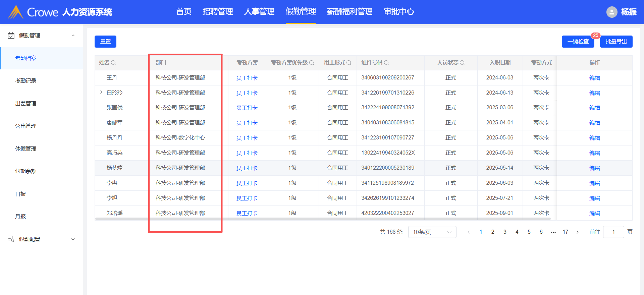Viewport: 644px width, 295px height.
Task: Go to next page using right arrow
Action: tap(577, 232)
